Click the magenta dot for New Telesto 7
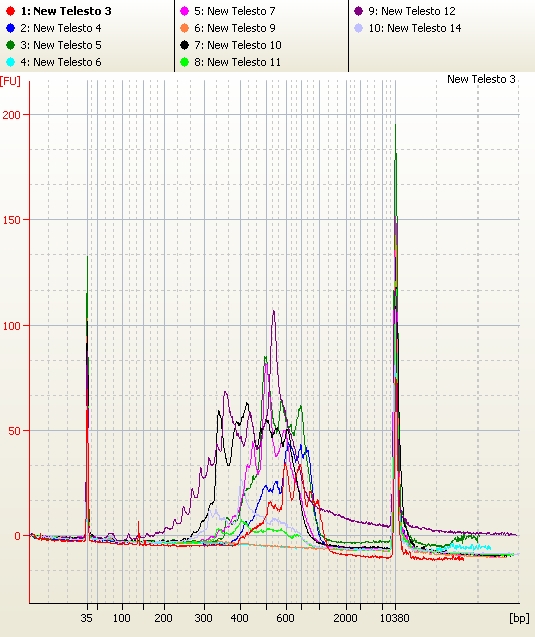This screenshot has width=535, height=637. click(184, 11)
